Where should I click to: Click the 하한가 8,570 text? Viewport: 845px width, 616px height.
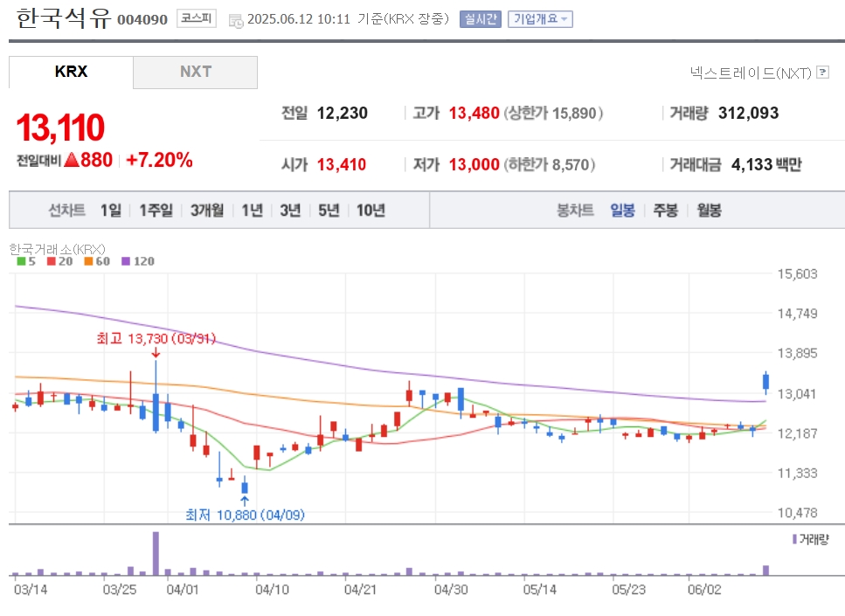(550, 164)
